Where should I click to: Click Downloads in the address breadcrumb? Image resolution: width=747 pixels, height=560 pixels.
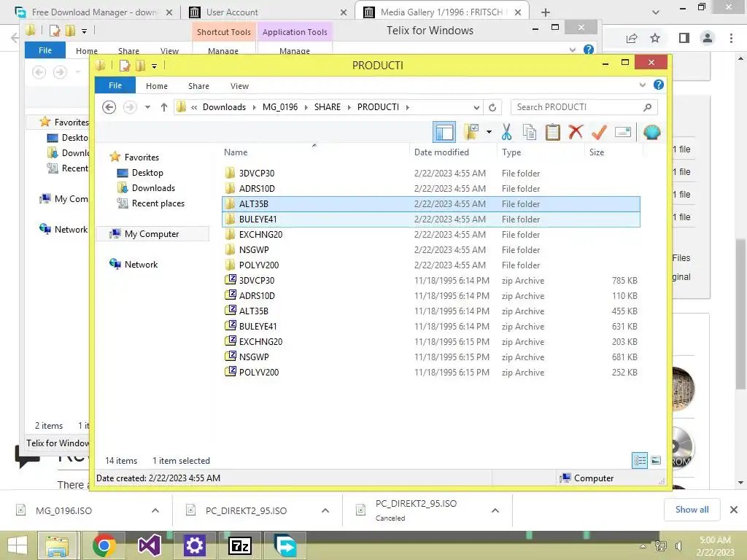click(x=225, y=107)
